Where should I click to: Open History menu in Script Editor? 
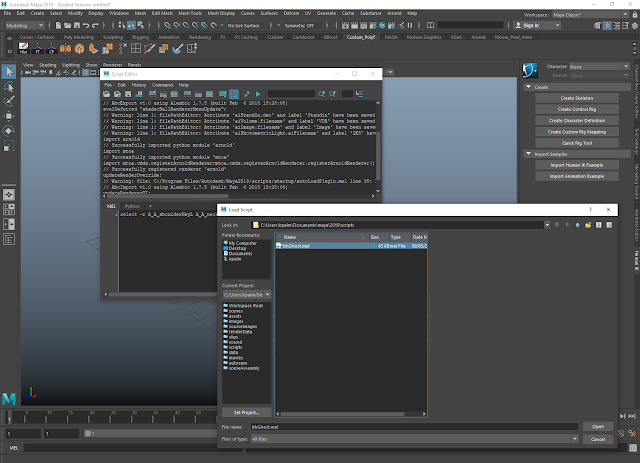coord(139,85)
